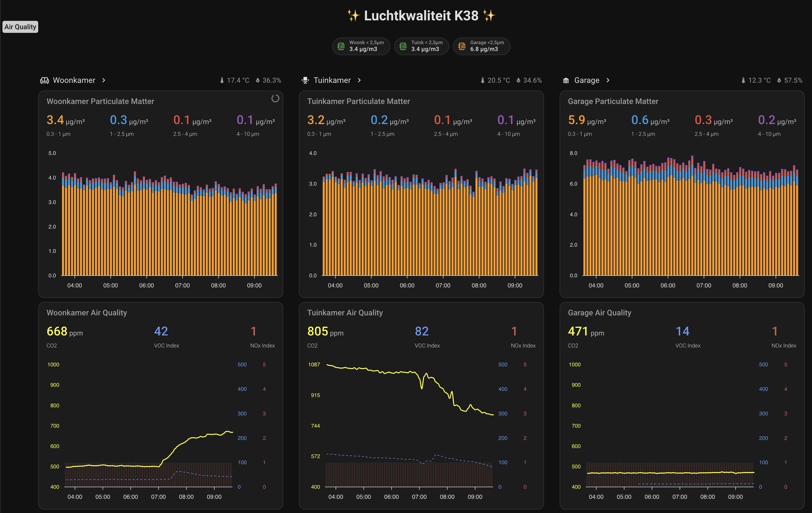The image size is (812, 513).
Task: Click the Tuinkamer desk chair icon
Action: click(x=305, y=80)
